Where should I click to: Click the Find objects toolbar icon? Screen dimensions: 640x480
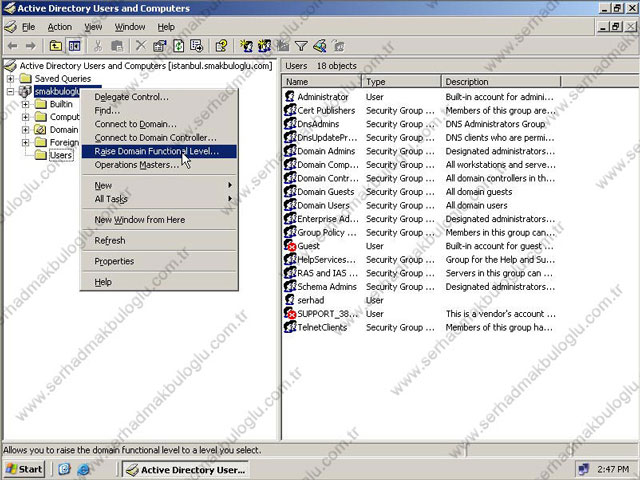pyautogui.click(x=320, y=46)
